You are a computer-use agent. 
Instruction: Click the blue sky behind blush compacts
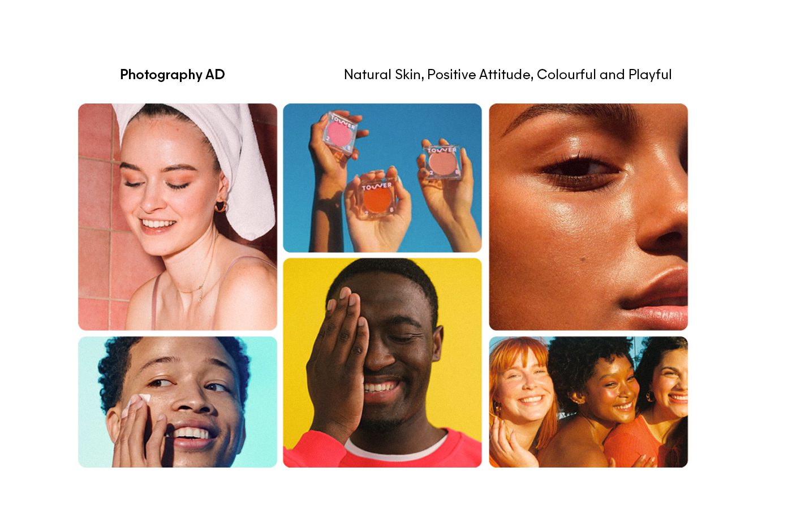[396, 130]
